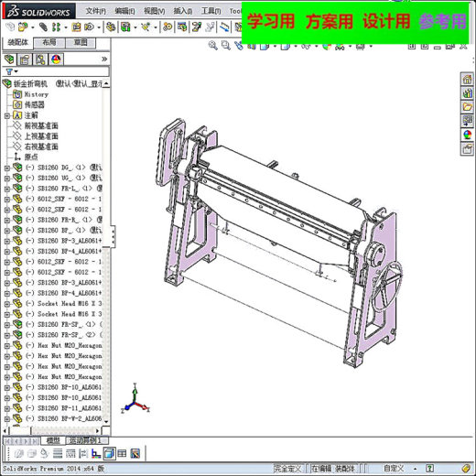Open the ConfigurationManager tab icon
The width and height of the screenshot is (476, 476).
click(40, 59)
